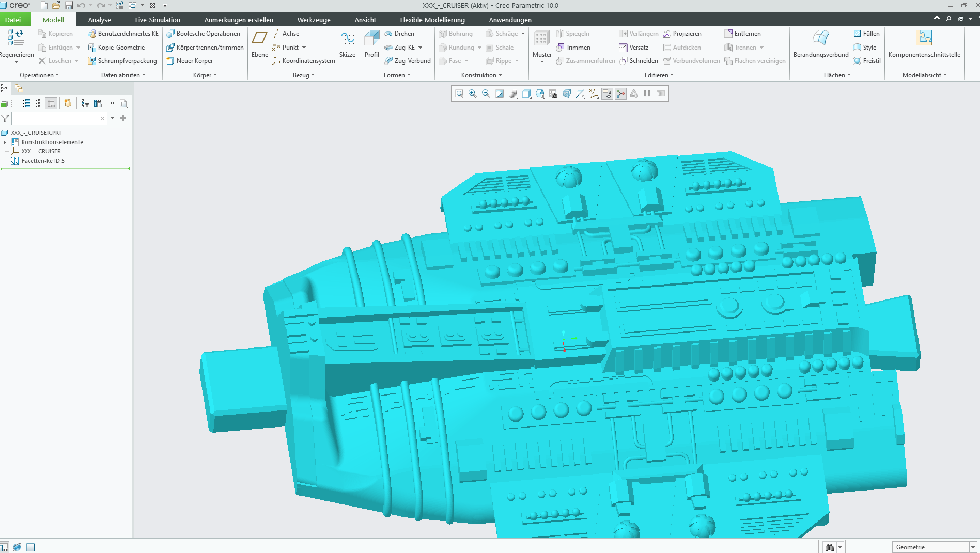The image size is (980, 553).
Task: Add a Koordinatensystem
Action: click(304, 61)
